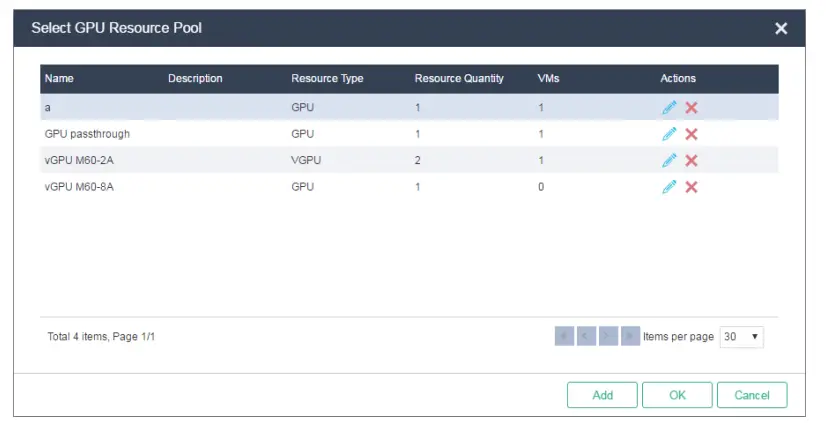This screenshot has height=423, width=826.
Task: Click the VMs column header
Action: coord(548,78)
